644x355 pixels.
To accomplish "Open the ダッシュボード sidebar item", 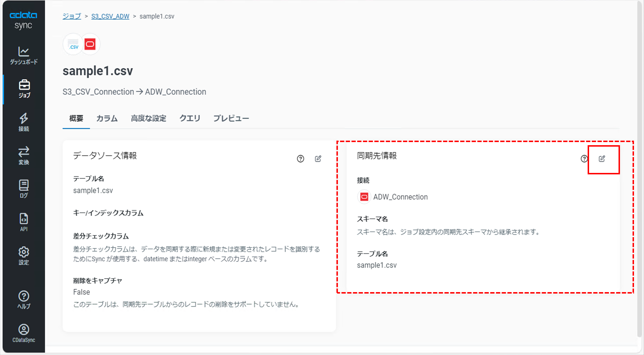I will coord(24,55).
